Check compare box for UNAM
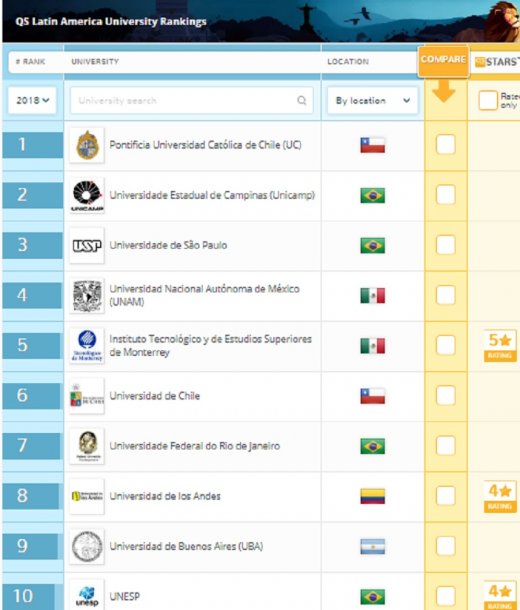This screenshot has height=610, width=520. pos(446,295)
